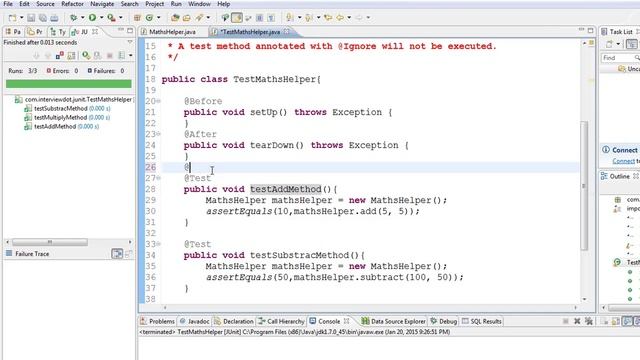Open the Window menu
Image resolution: width=640 pixels, height=360 pixels.
point(199,4)
